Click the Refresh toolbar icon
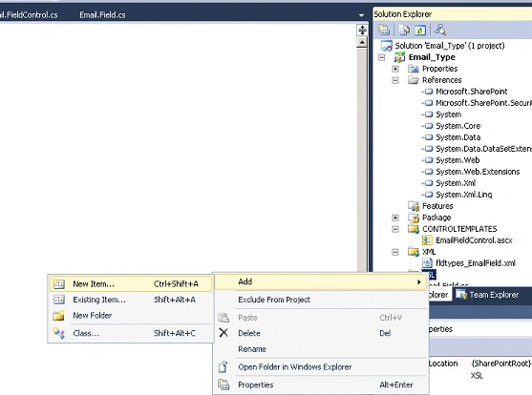This screenshot has height=395, width=532. click(x=419, y=31)
